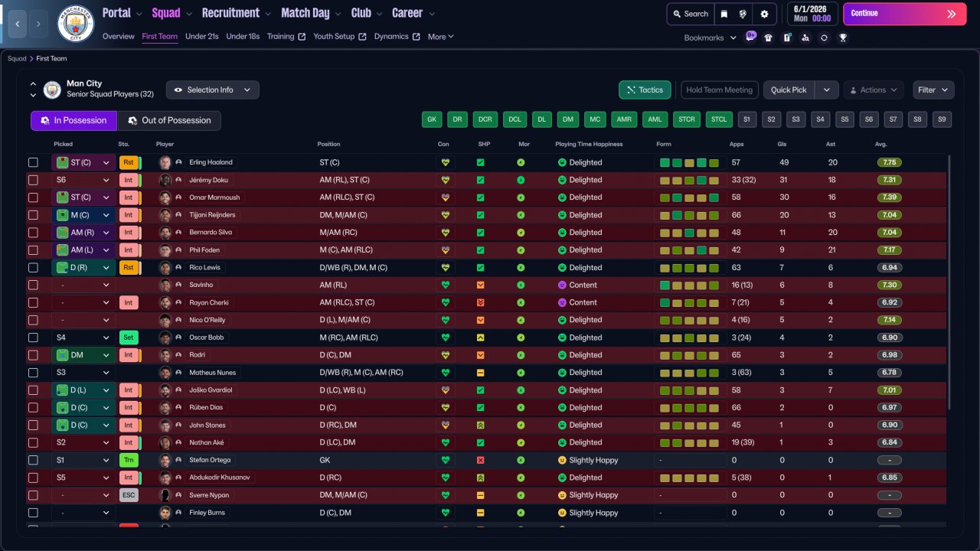This screenshot has width=980, height=551.
Task: Open the trophy bookmark icon
Action: click(x=842, y=37)
